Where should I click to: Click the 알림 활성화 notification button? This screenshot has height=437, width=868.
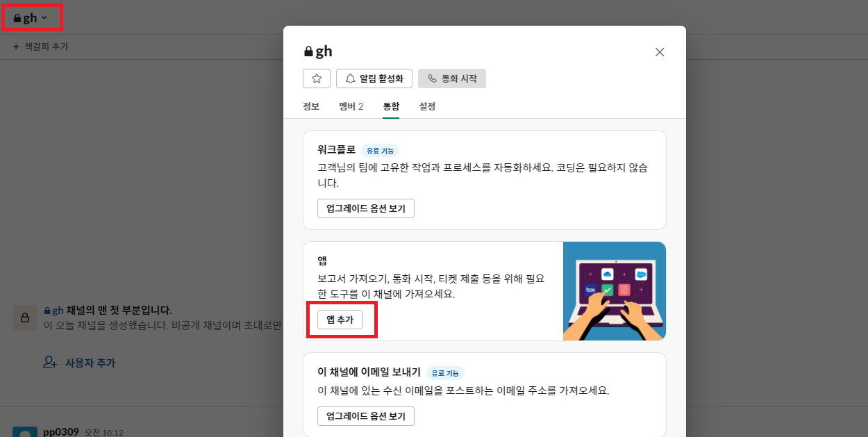374,79
